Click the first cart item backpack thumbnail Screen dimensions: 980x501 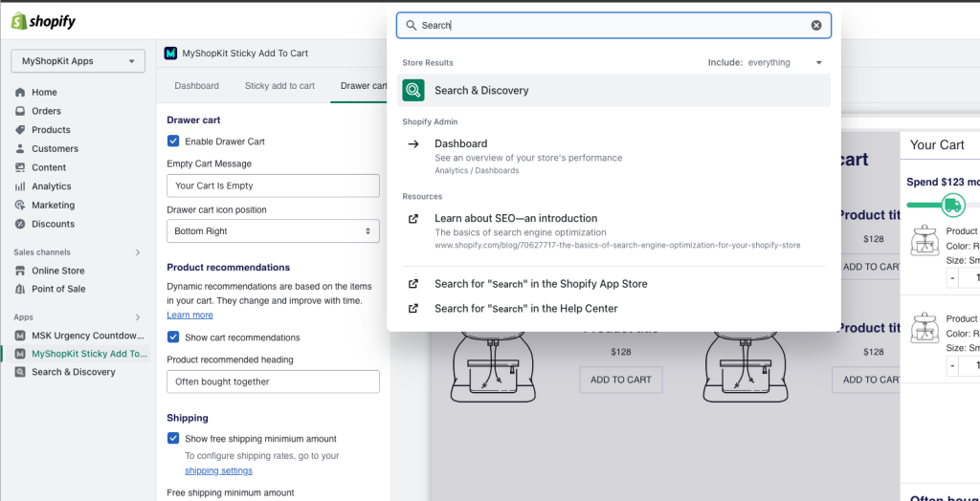(925, 241)
